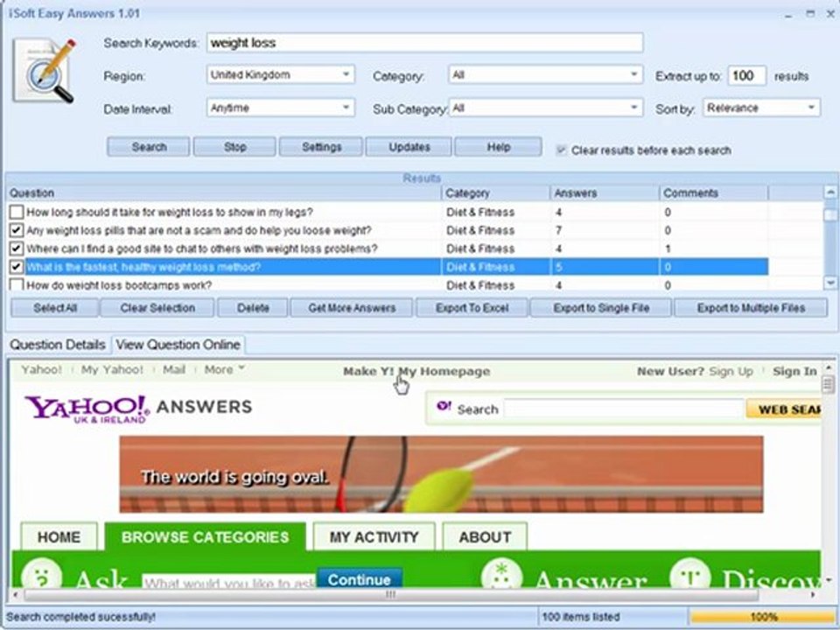
Task: Switch to the View Question Online tab
Action: 178,345
